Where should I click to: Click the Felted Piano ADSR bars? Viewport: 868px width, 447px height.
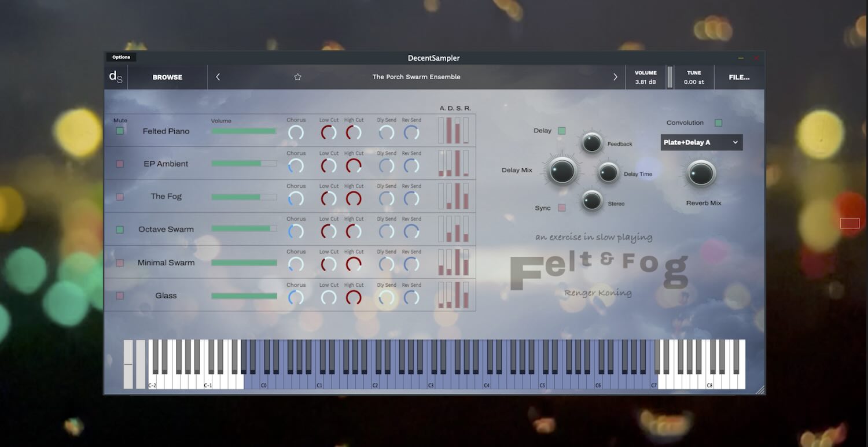point(454,130)
